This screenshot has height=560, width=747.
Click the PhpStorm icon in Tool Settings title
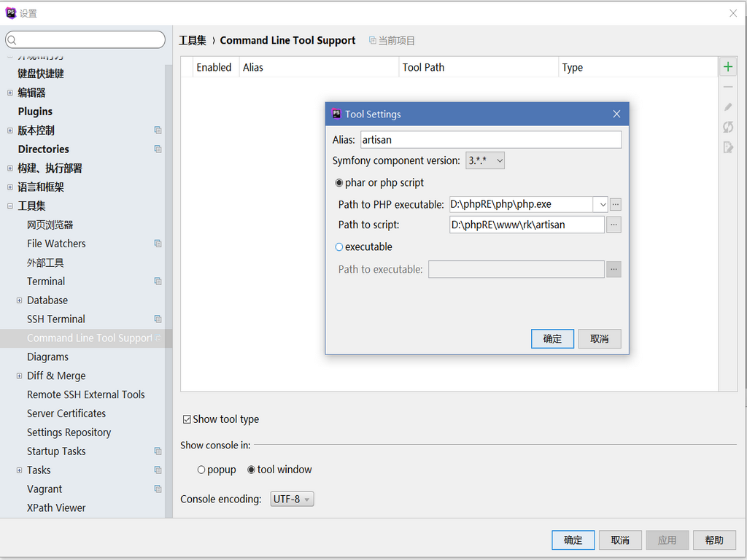coord(336,114)
